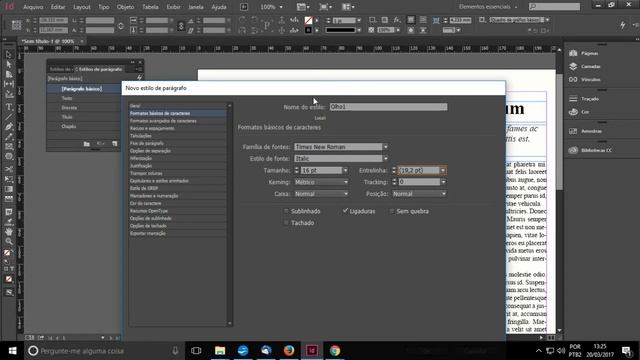The image size is (640, 360).
Task: Select the Pencil tool
Action: 9,137
